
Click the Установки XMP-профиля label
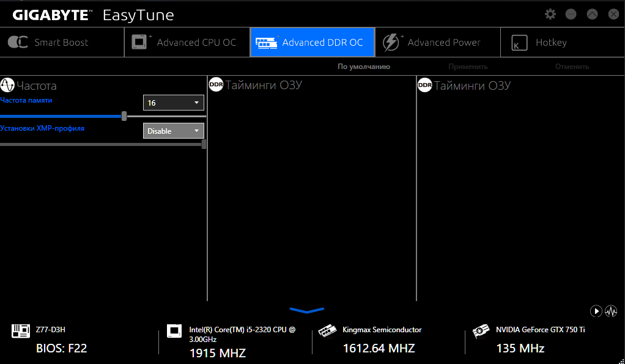(x=42, y=128)
